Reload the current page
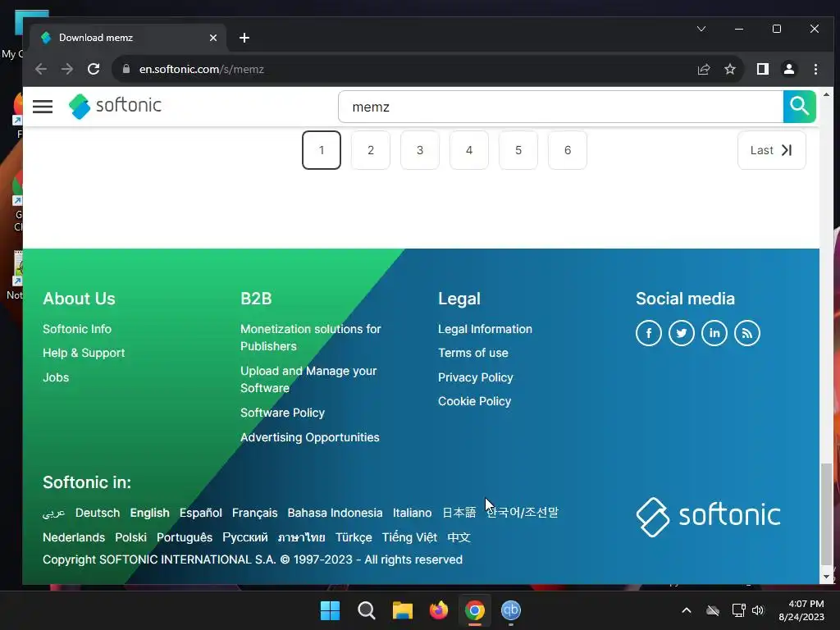The image size is (840, 630). pyautogui.click(x=94, y=69)
